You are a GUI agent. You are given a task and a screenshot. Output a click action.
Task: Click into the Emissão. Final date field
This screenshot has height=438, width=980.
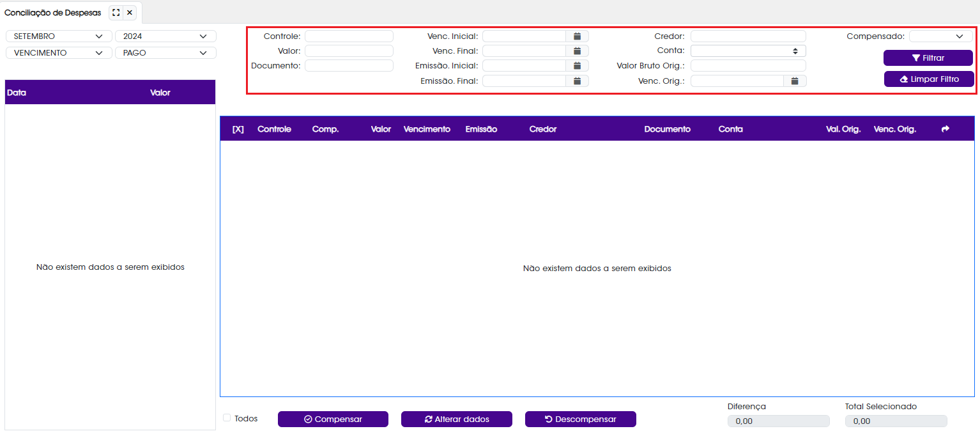coord(524,81)
